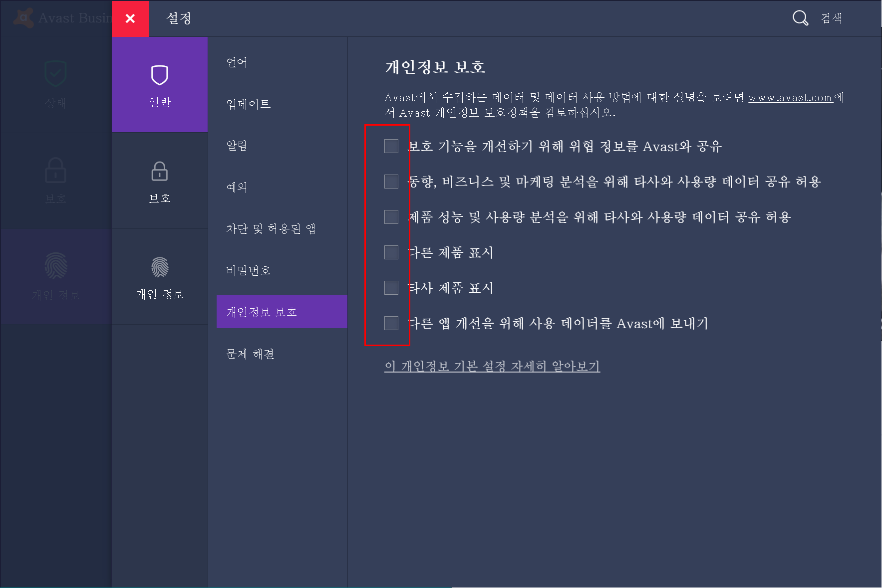The height and width of the screenshot is (588, 882).
Task: Close the settings panel with red X
Action: click(130, 18)
